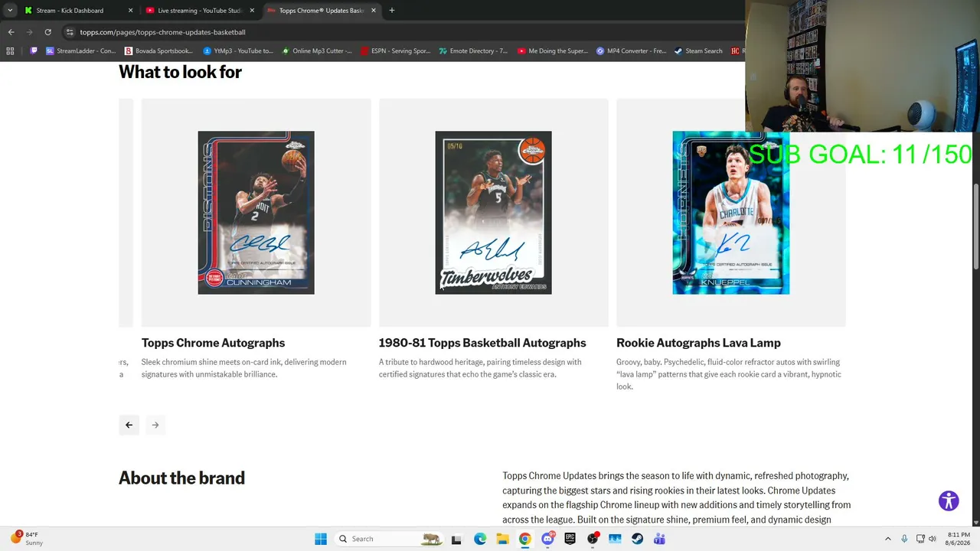Launch Microsoft Edge from the taskbar
This screenshot has width=980, height=551.
coord(480,539)
